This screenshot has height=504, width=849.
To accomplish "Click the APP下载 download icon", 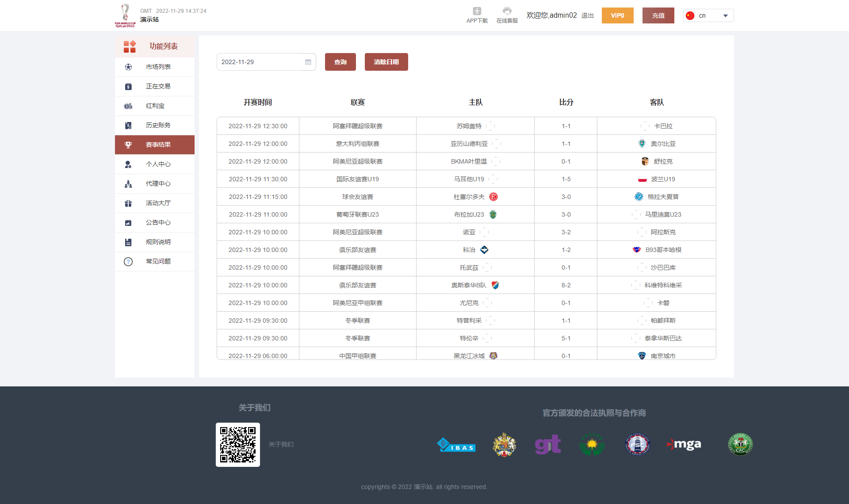I will [477, 11].
